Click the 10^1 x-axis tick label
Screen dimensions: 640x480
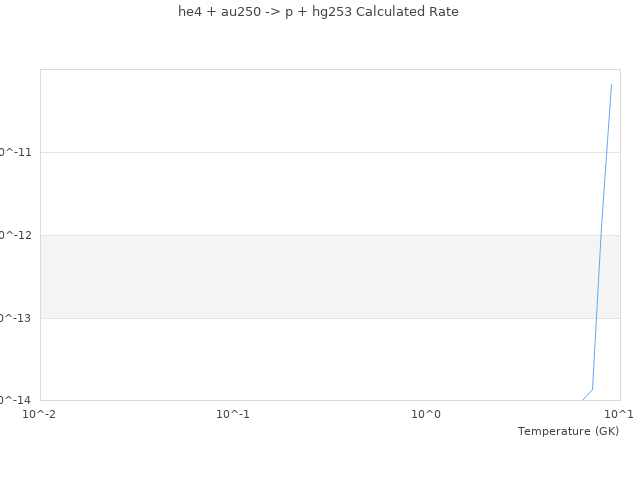[619, 414]
